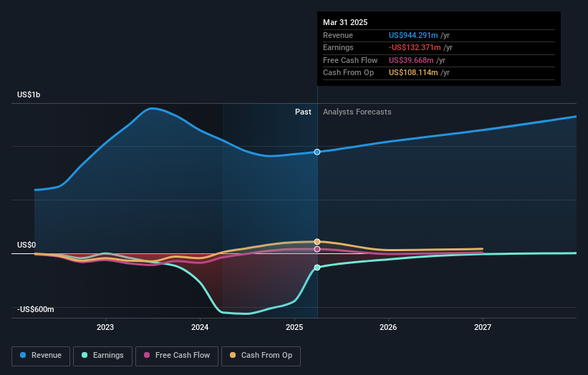This screenshot has height=375, width=588.
Task: Click the Earnings row label in the tooltip
Action: pyautogui.click(x=338, y=47)
